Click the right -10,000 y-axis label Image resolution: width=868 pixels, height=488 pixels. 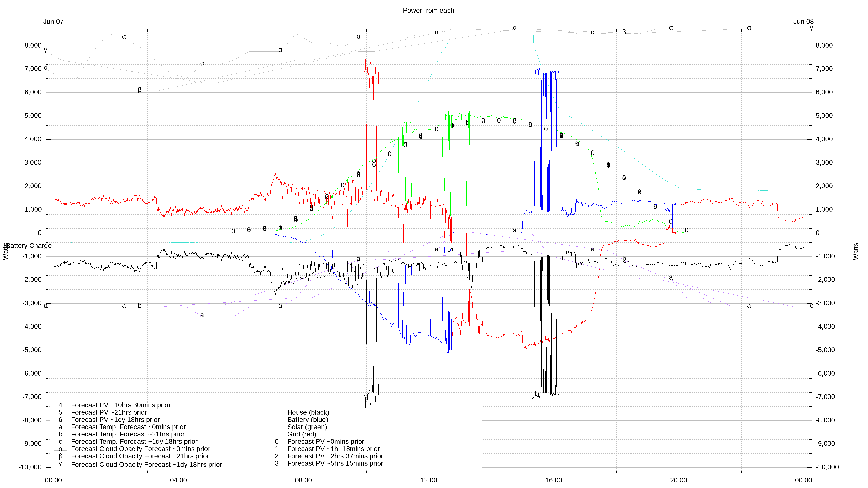827,467
